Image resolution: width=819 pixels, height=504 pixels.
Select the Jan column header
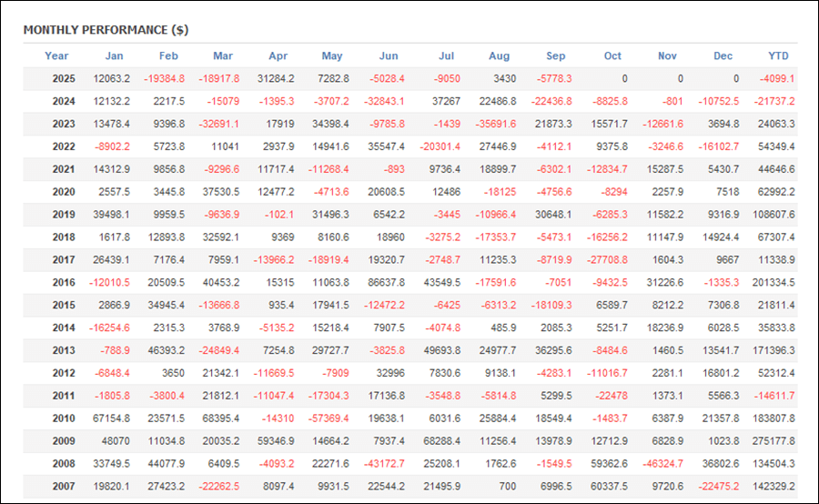tap(114, 55)
